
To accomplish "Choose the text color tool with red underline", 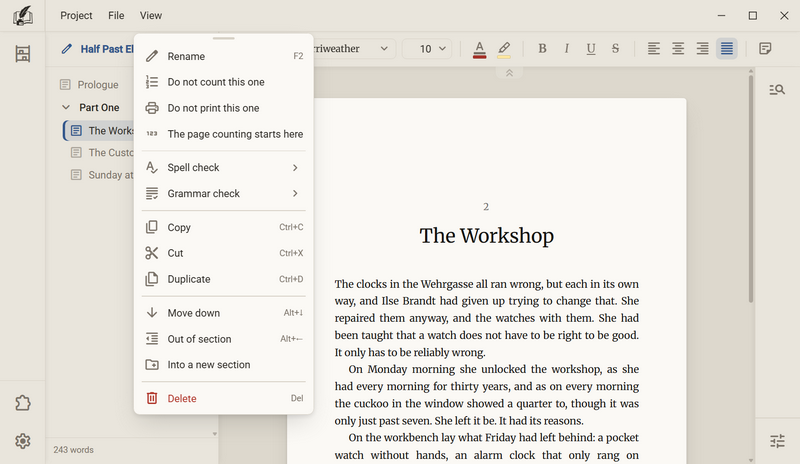I will (x=479, y=50).
